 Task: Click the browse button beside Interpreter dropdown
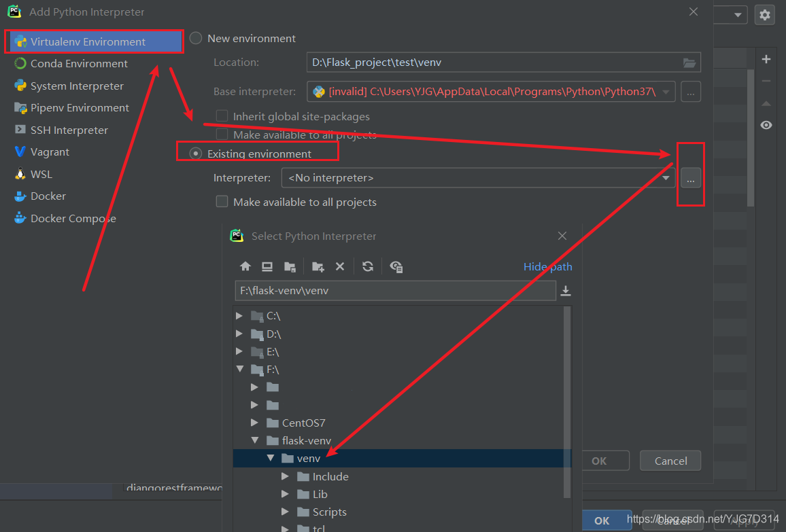click(690, 178)
